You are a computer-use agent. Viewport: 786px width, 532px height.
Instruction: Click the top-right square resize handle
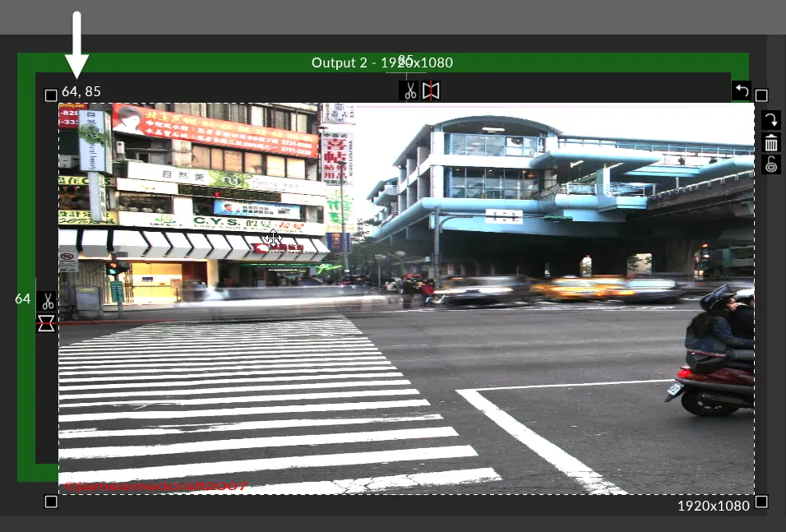click(x=761, y=95)
